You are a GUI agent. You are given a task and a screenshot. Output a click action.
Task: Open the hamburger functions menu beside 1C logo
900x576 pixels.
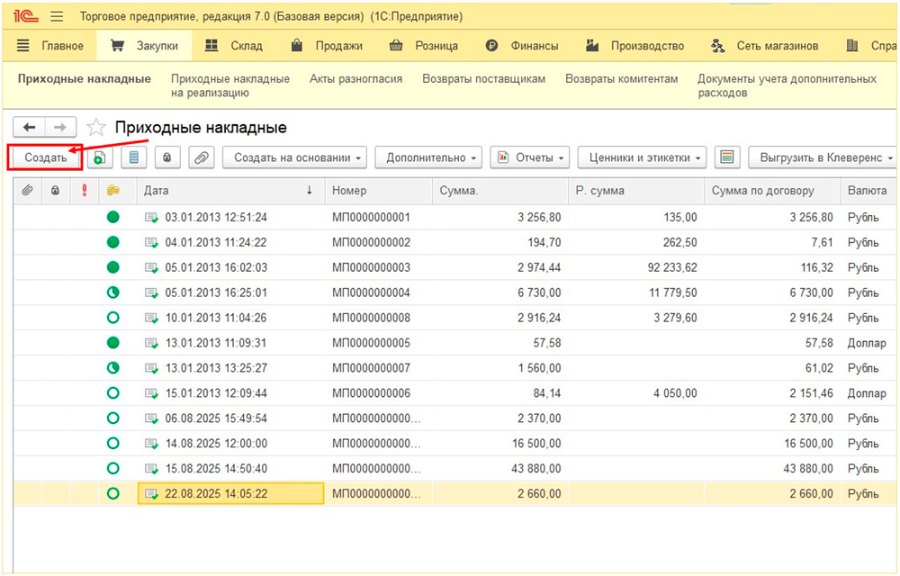[57, 17]
